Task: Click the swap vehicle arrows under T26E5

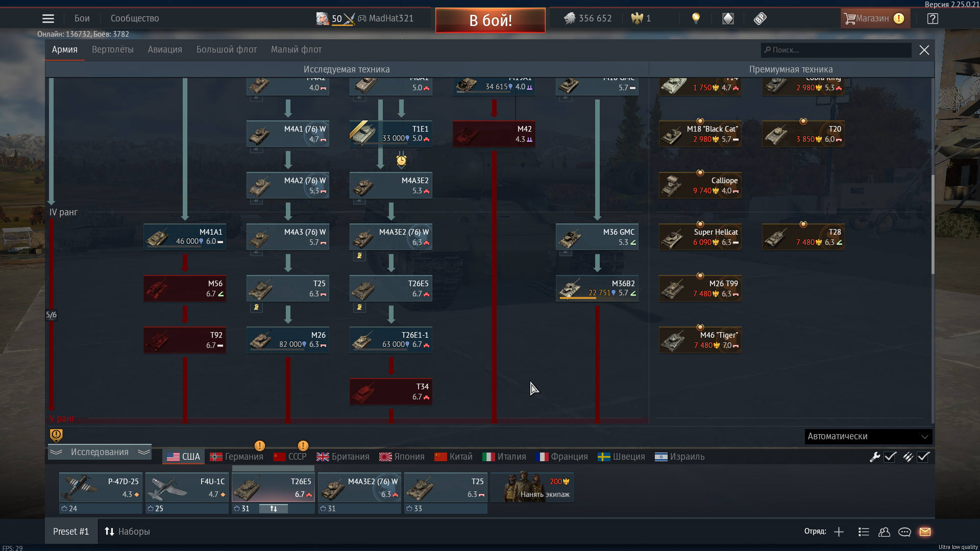Action: click(x=273, y=509)
